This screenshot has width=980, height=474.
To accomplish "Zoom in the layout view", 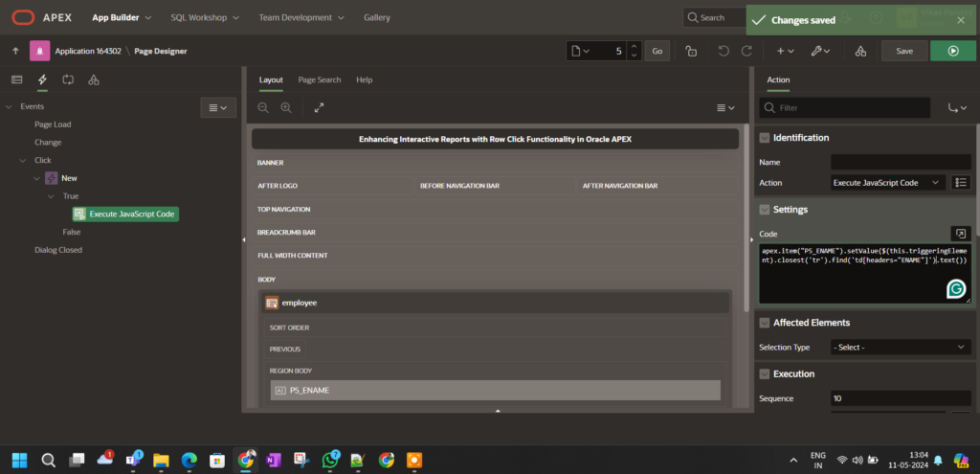I will point(285,108).
